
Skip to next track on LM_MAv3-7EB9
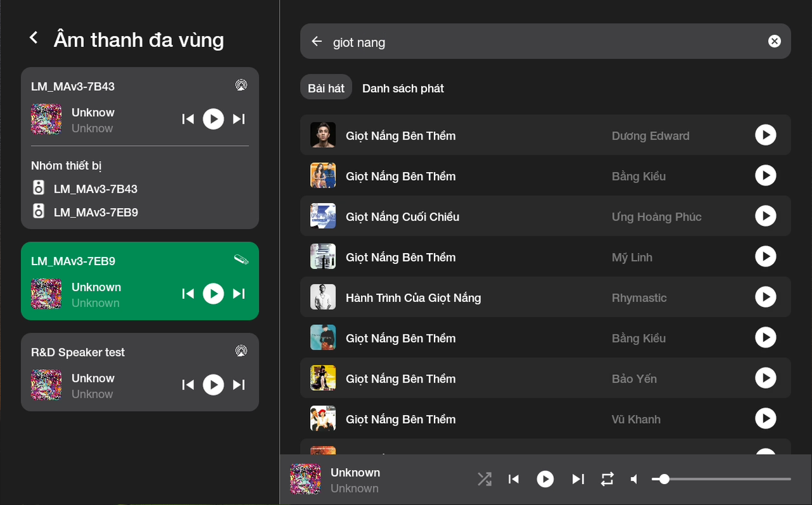point(239,294)
